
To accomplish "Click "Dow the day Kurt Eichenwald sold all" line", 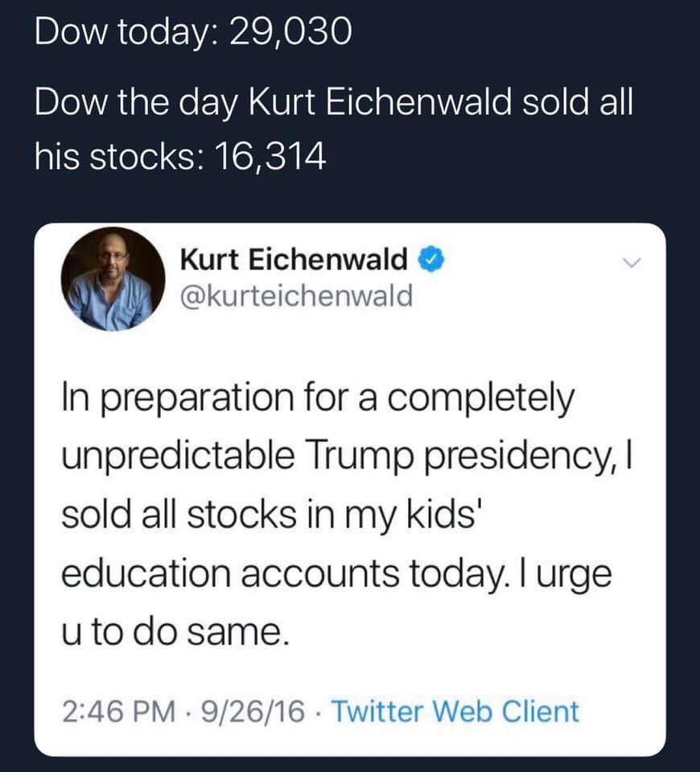I will (333, 102).
